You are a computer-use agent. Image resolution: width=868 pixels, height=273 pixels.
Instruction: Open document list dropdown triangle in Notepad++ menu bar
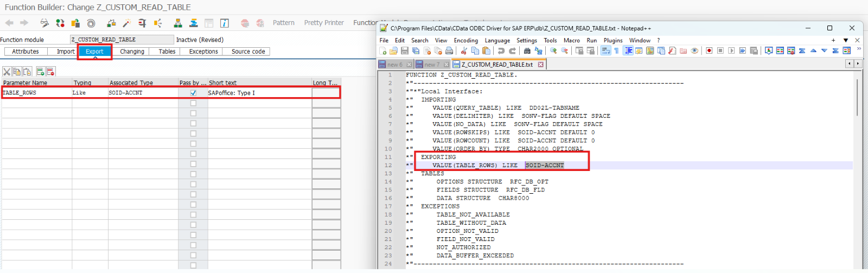(845, 40)
